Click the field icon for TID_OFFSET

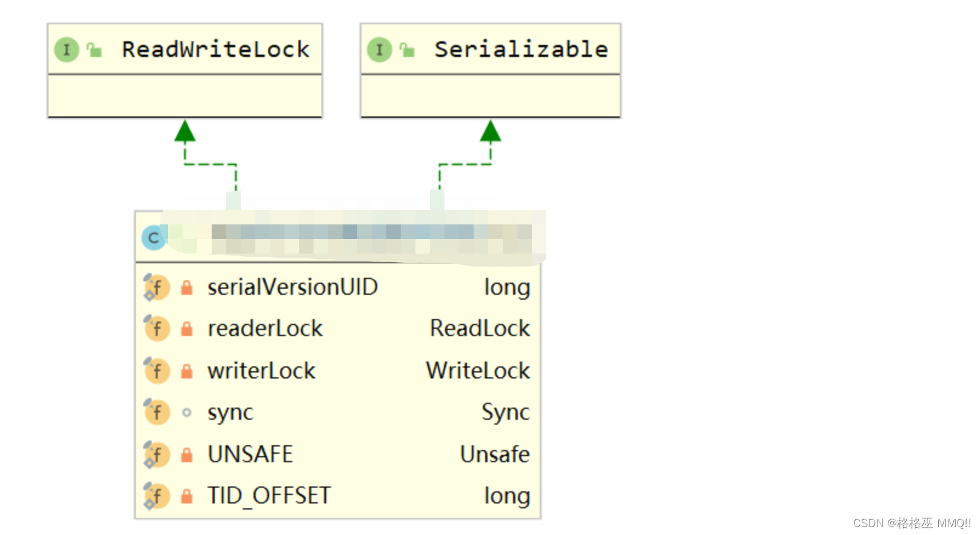(x=156, y=496)
